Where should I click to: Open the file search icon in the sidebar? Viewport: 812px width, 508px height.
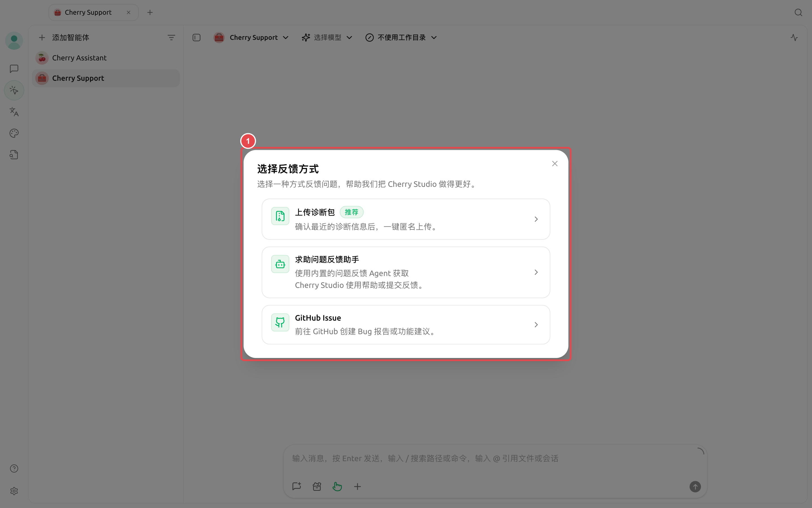[14, 155]
